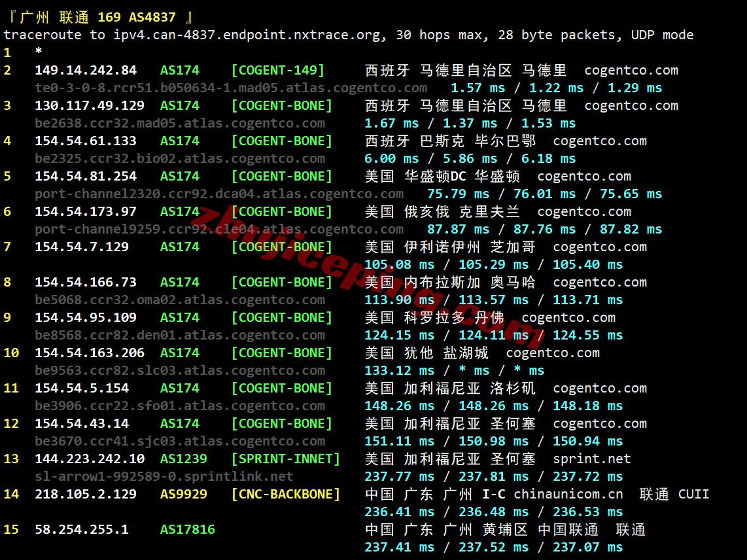This screenshot has height=560, width=747.
Task: Click hostname be3670.ccr41.sjc03.atlas.cogentco.com
Action: (180, 441)
